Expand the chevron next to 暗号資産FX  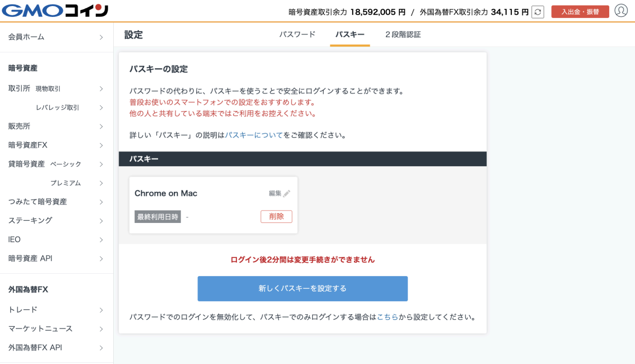(x=101, y=145)
